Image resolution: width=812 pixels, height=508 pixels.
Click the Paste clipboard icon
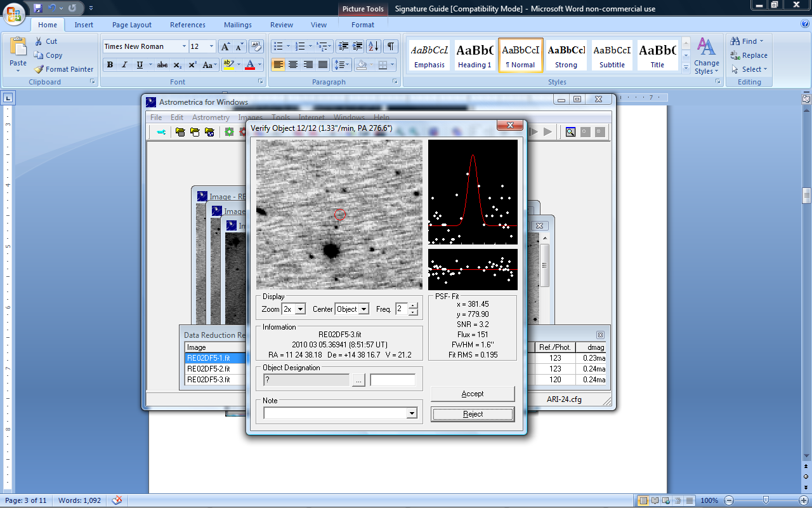click(18, 47)
